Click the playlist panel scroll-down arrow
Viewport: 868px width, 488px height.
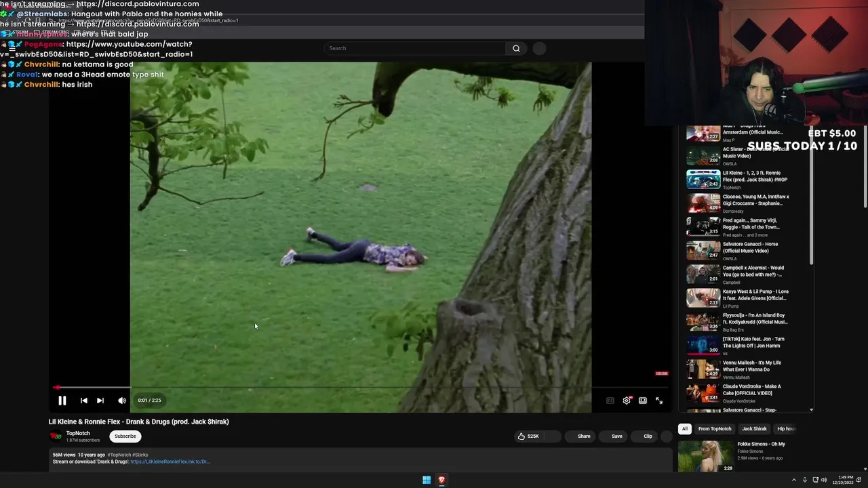[x=811, y=409]
